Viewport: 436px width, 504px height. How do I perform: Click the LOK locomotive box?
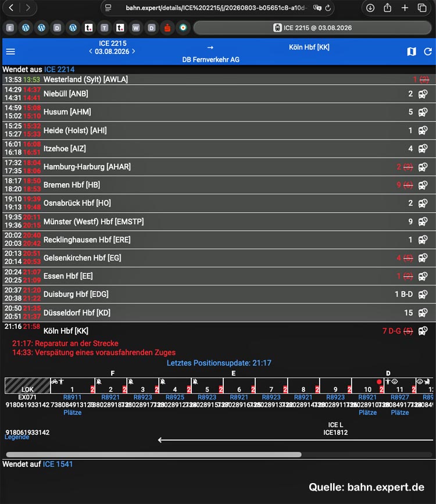click(x=28, y=386)
